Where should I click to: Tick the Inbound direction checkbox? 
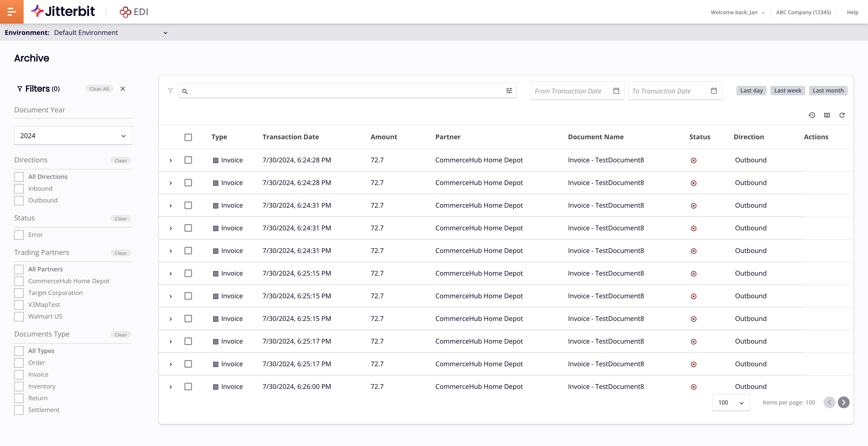pyautogui.click(x=19, y=189)
